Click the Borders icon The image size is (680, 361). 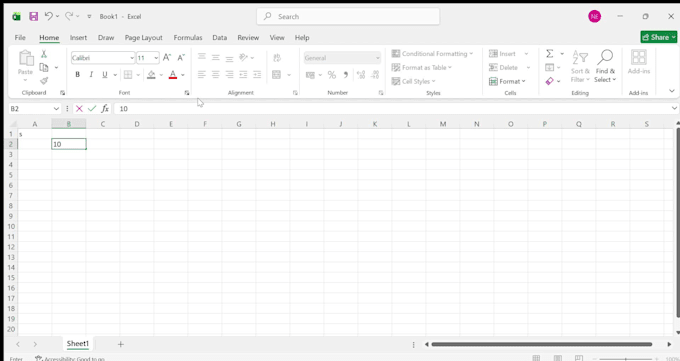point(128,75)
